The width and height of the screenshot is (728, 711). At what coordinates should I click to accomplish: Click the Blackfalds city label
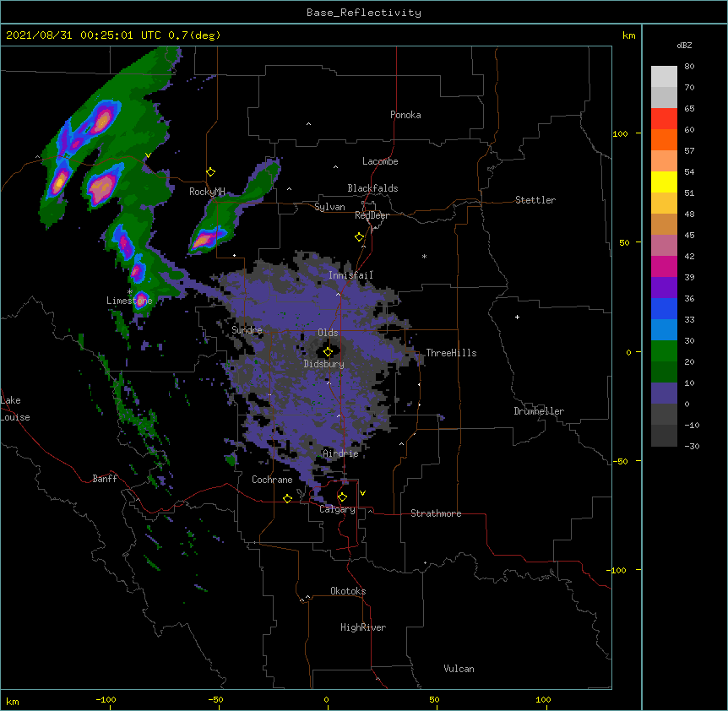tap(372, 188)
